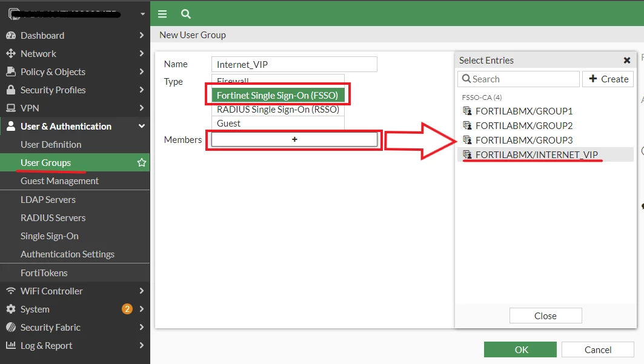Select Fortinet Single Sign-On (FSSO) type
Viewport: 644px width, 364px height.
(x=278, y=95)
